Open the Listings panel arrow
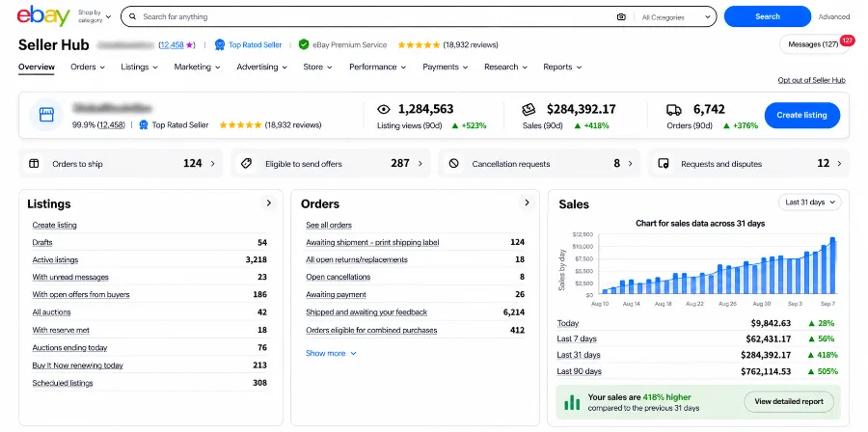This screenshot has height=432, width=868. point(268,203)
